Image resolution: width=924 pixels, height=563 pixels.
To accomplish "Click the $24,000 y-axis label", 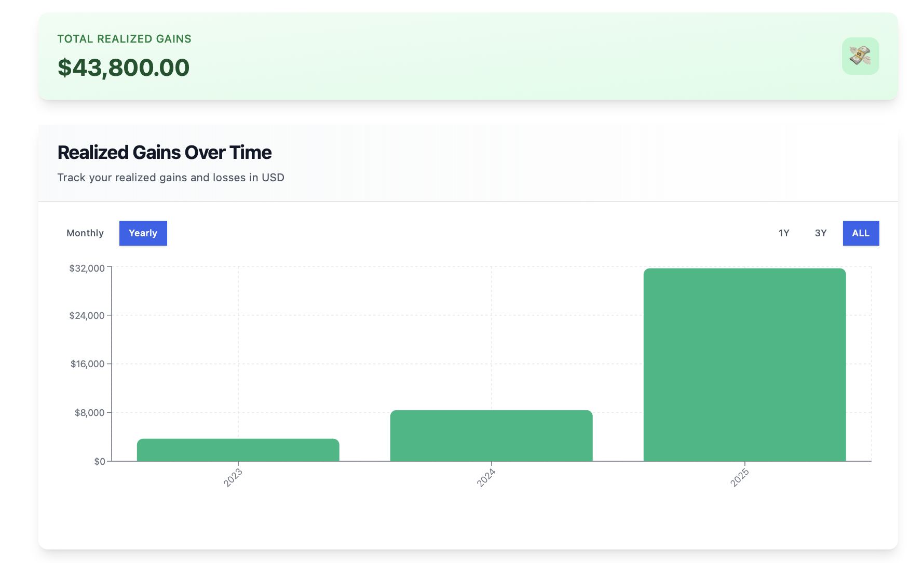I will [87, 315].
